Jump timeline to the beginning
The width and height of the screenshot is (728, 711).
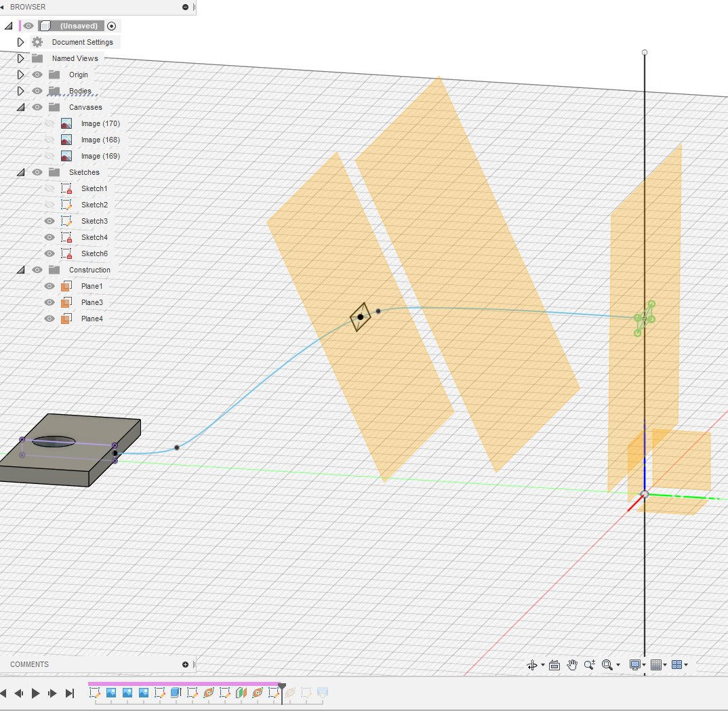(x=3, y=693)
